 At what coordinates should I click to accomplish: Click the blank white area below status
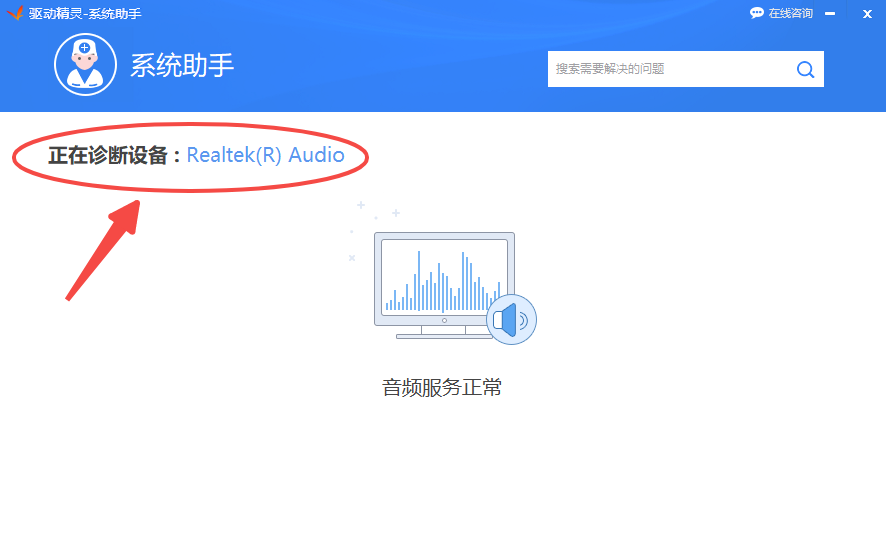coord(442,480)
